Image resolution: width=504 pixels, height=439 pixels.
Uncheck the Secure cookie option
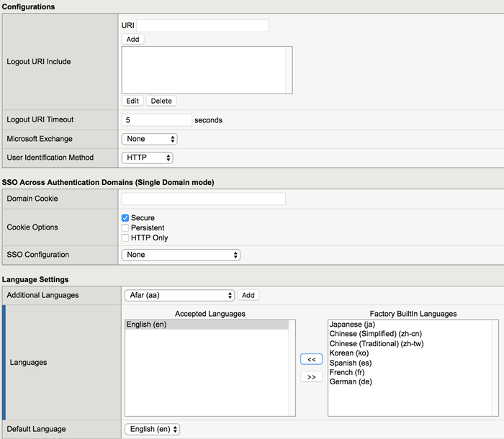(126, 218)
